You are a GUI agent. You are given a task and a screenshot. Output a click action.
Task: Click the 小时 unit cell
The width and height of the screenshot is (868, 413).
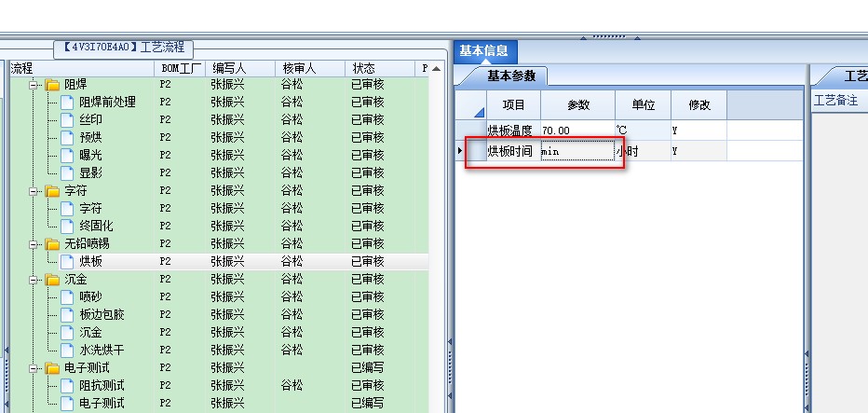point(644,151)
